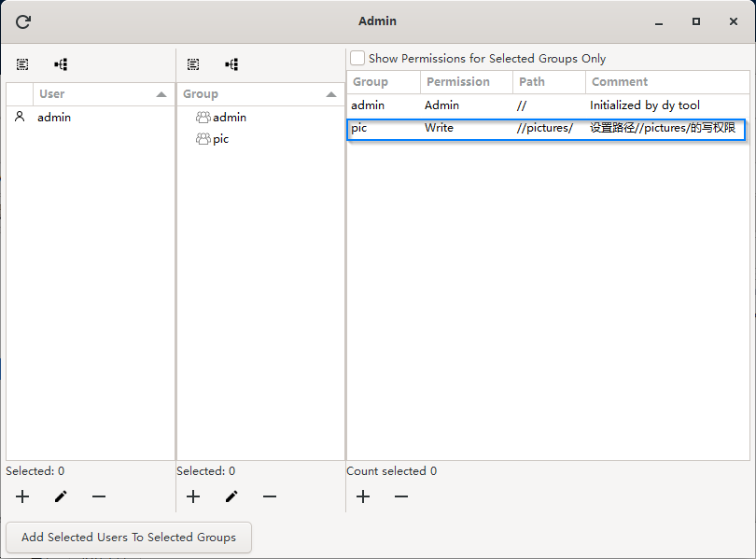Add a new group with the plus icon
Viewport: 756px width, 559px height.
[x=193, y=496]
